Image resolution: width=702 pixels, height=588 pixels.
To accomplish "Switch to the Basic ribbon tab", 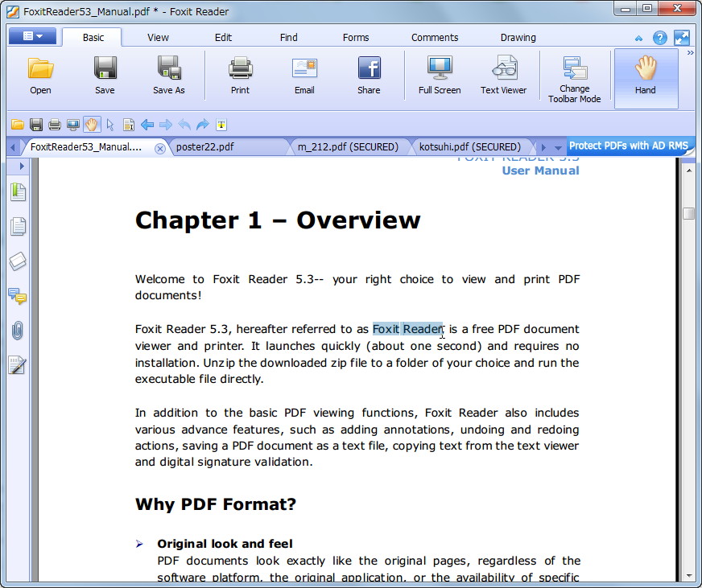I will (93, 38).
